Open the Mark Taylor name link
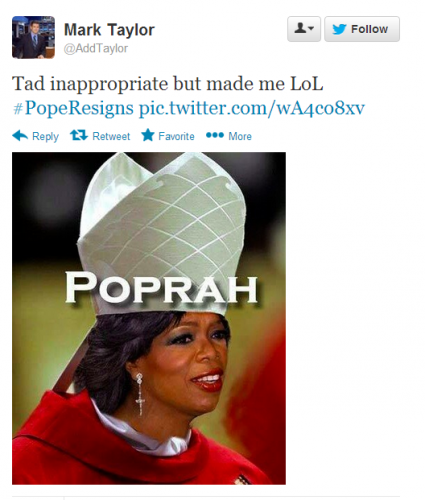Screen dimensions: 425x500 pyautogui.click(x=109, y=30)
